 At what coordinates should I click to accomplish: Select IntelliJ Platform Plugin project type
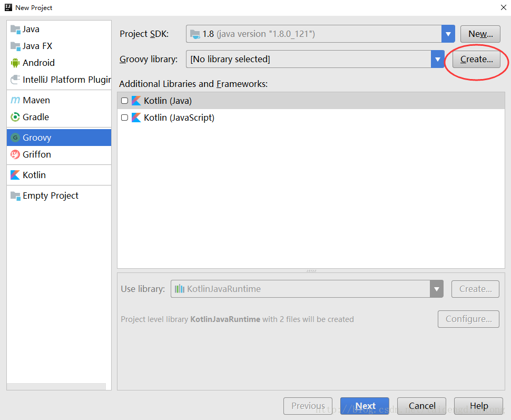pos(59,80)
